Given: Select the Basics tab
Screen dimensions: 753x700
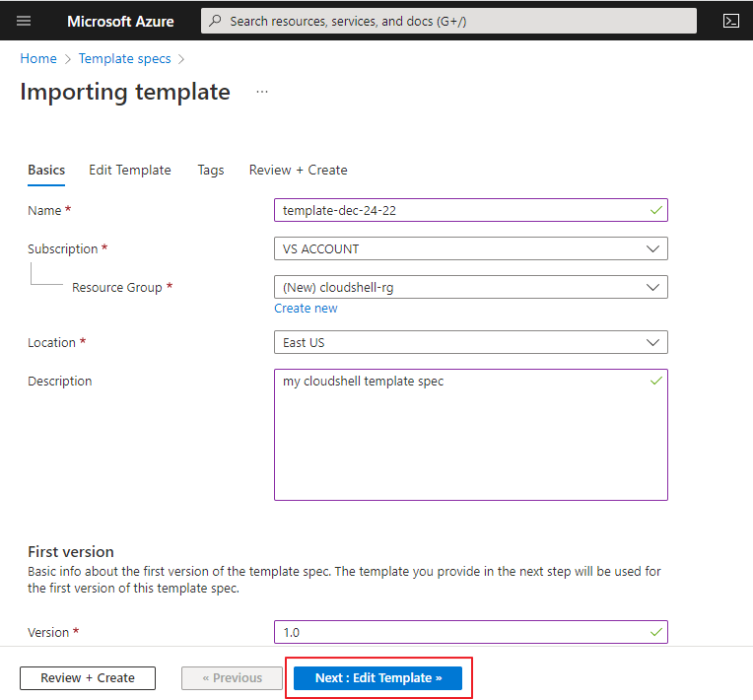Looking at the screenshot, I should (46, 170).
